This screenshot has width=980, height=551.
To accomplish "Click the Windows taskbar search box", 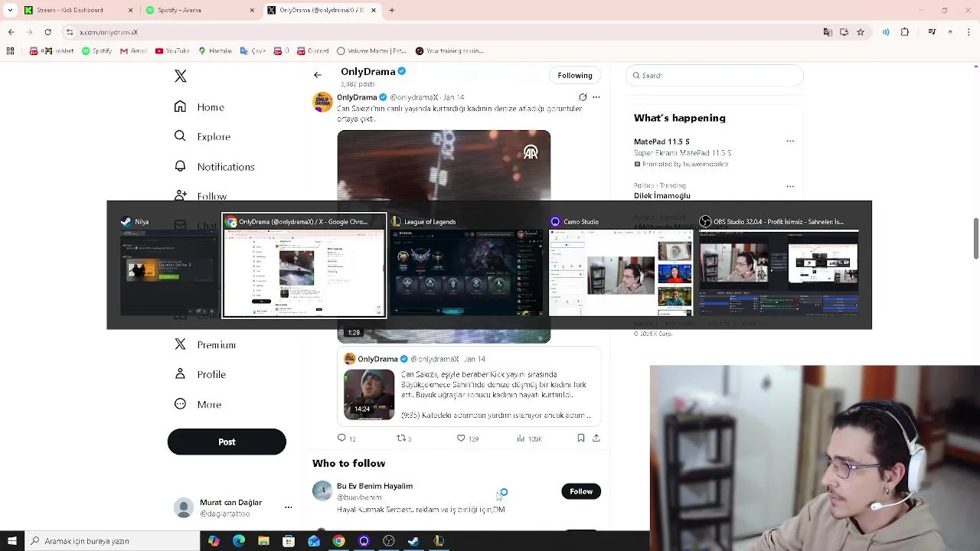I will [113, 541].
